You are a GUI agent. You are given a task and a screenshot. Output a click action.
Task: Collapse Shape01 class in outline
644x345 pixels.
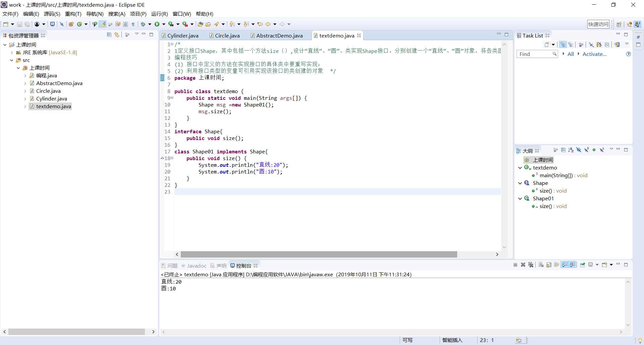[x=520, y=199]
